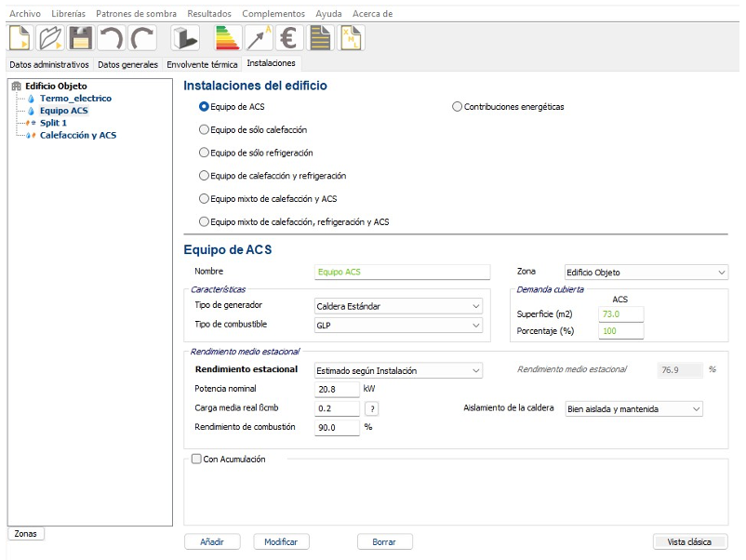Expand the Tipo de combustible dropdown
The height and width of the screenshot is (560, 746).
click(x=399, y=326)
